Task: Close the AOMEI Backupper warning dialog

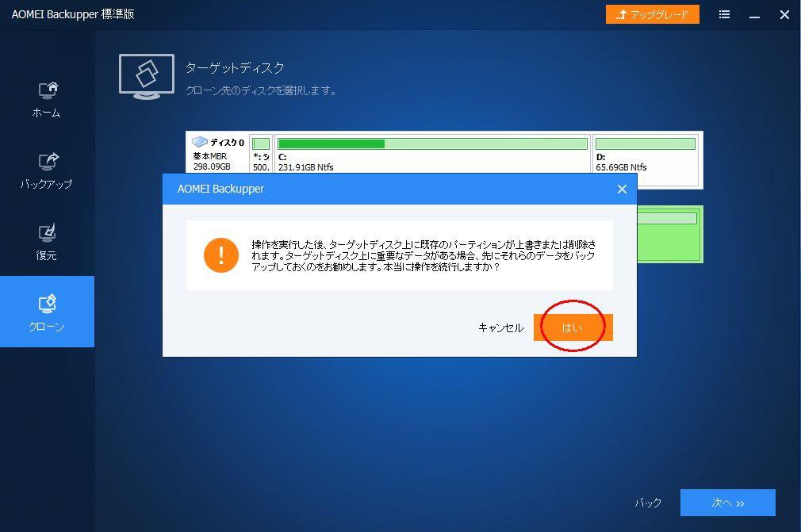Action: [622, 189]
